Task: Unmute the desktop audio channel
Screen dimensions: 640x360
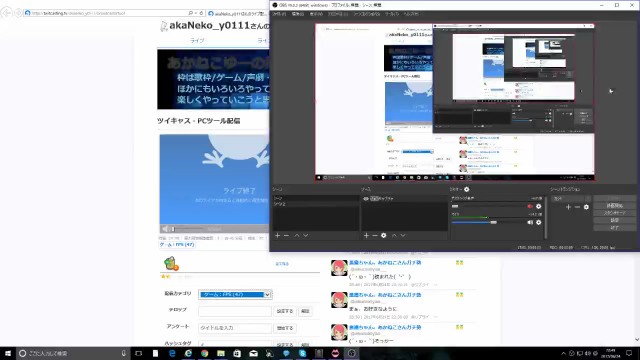Action: [x=530, y=207]
